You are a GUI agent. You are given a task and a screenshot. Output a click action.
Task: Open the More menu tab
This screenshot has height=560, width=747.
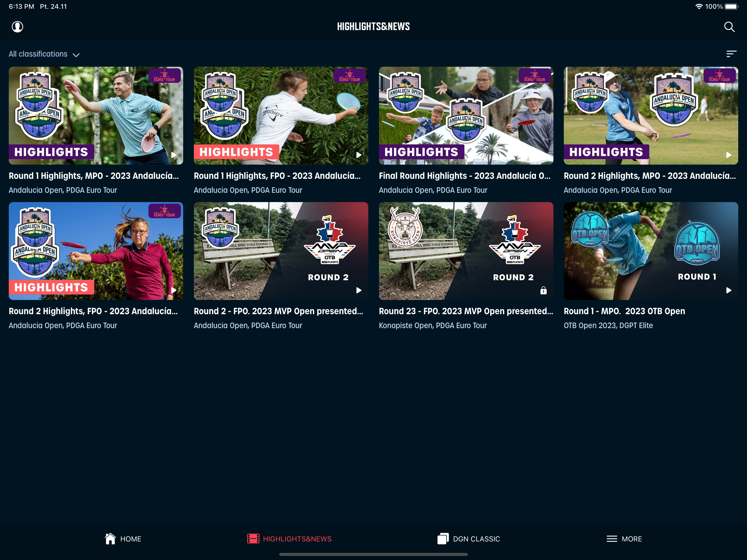(x=624, y=539)
